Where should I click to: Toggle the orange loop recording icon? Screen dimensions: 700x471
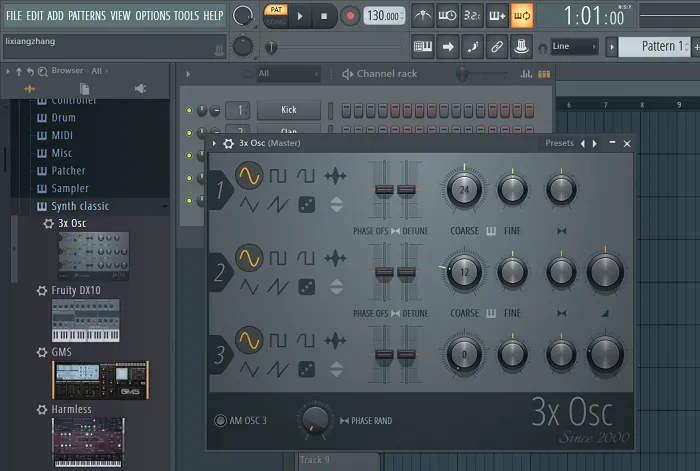[x=522, y=16]
